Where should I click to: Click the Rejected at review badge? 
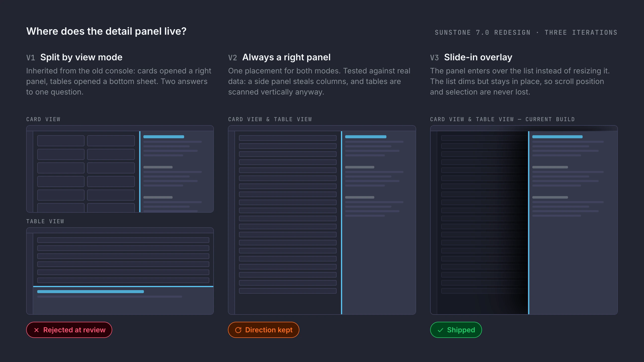[x=69, y=330]
